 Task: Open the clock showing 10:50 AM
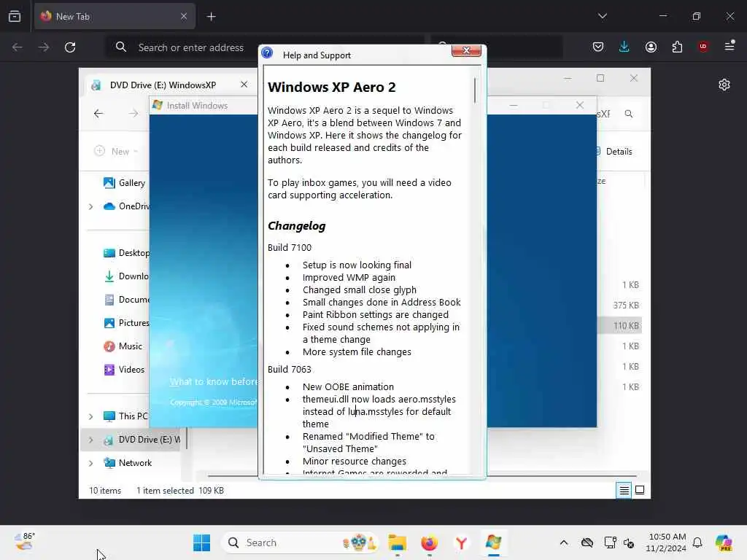(x=665, y=542)
